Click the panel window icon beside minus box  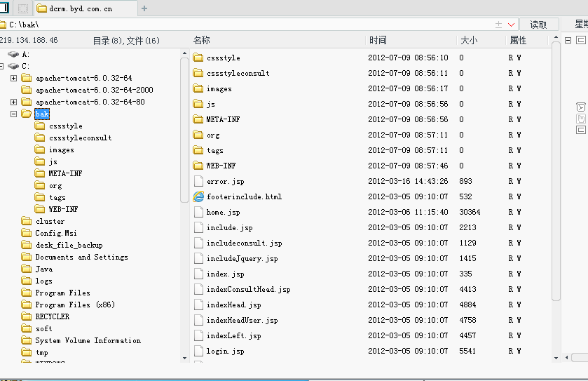point(581,40)
